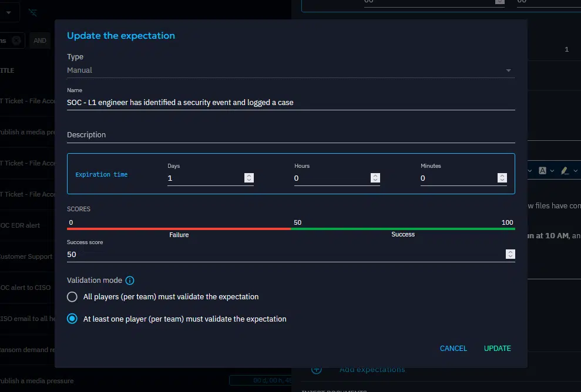Click the Name field with SOC text
Viewport: 581px width, 392px height.
point(290,102)
